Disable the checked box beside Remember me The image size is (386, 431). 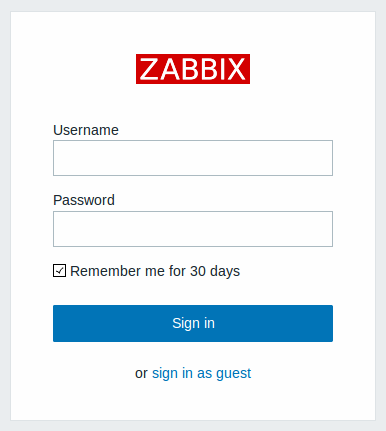pyautogui.click(x=59, y=271)
